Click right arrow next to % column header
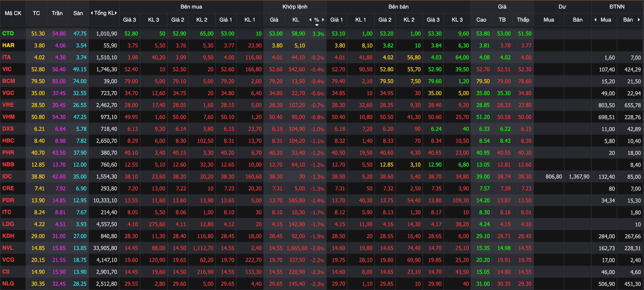 pos(323,20)
